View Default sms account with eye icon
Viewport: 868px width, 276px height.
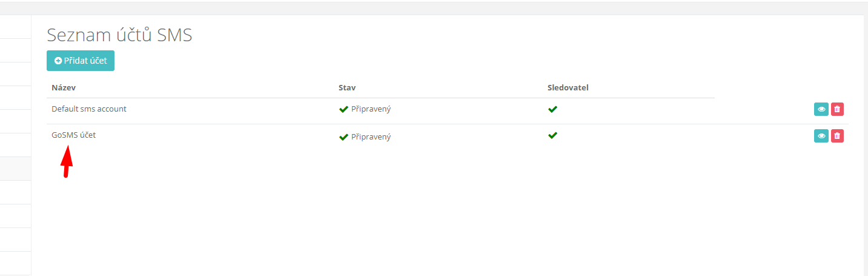point(821,109)
